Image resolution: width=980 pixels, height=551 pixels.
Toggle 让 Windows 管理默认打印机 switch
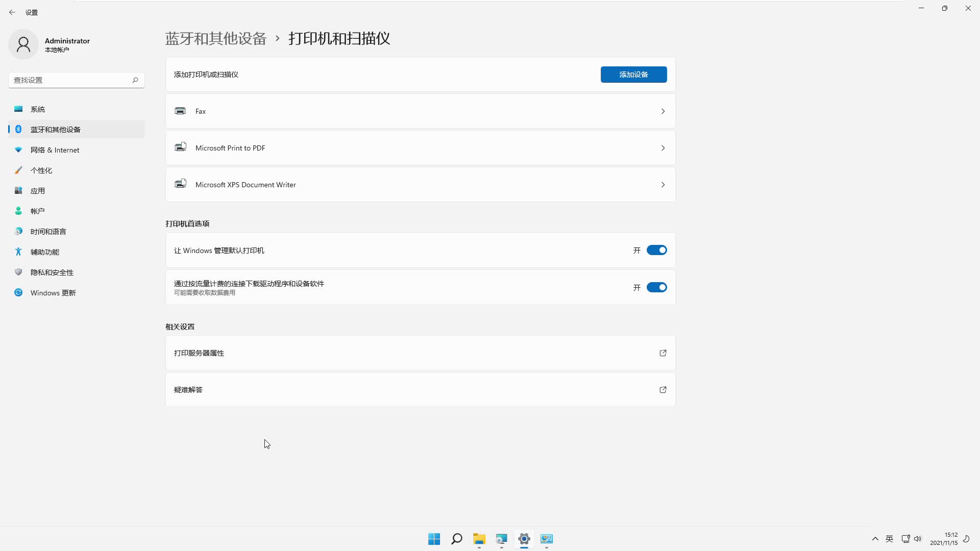tap(656, 251)
